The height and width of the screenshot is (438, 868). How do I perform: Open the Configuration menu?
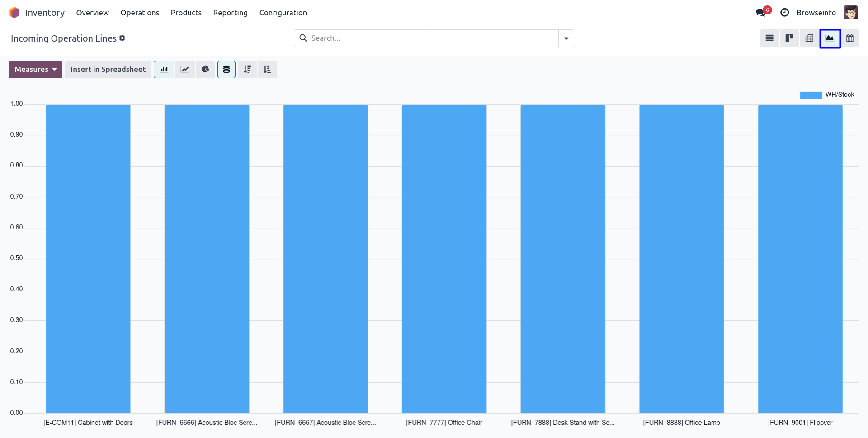click(x=283, y=13)
